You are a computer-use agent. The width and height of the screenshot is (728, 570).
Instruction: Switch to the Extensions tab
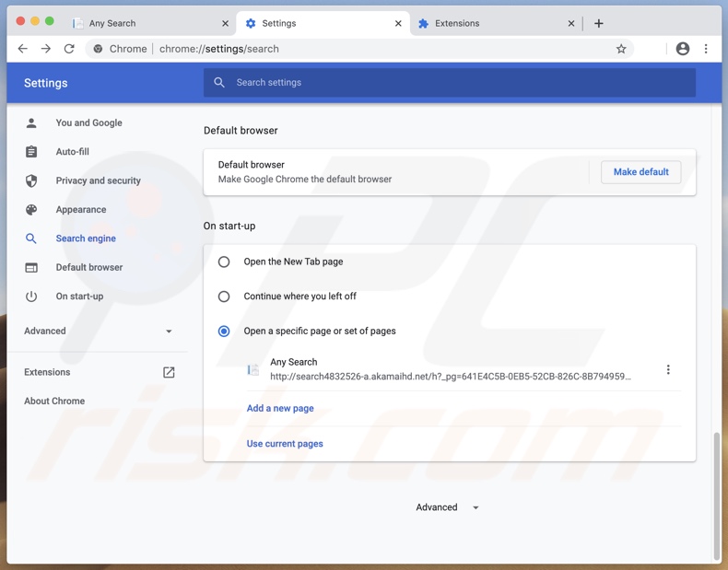click(x=496, y=23)
